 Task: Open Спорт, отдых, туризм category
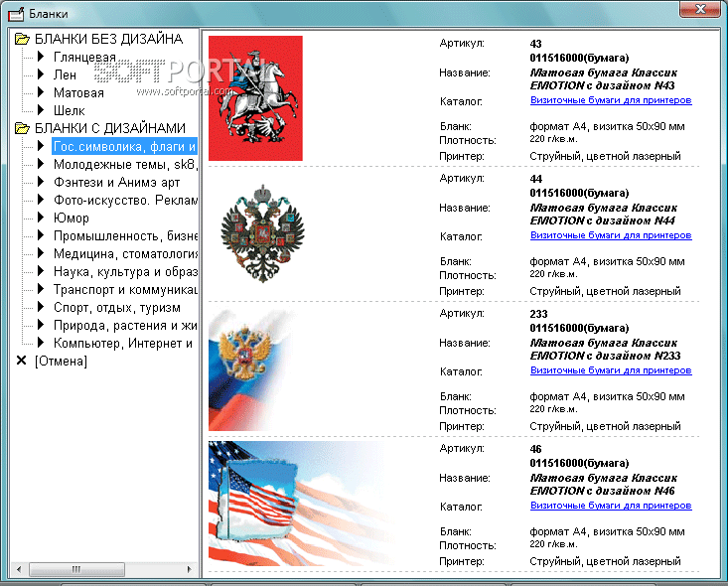point(117,307)
